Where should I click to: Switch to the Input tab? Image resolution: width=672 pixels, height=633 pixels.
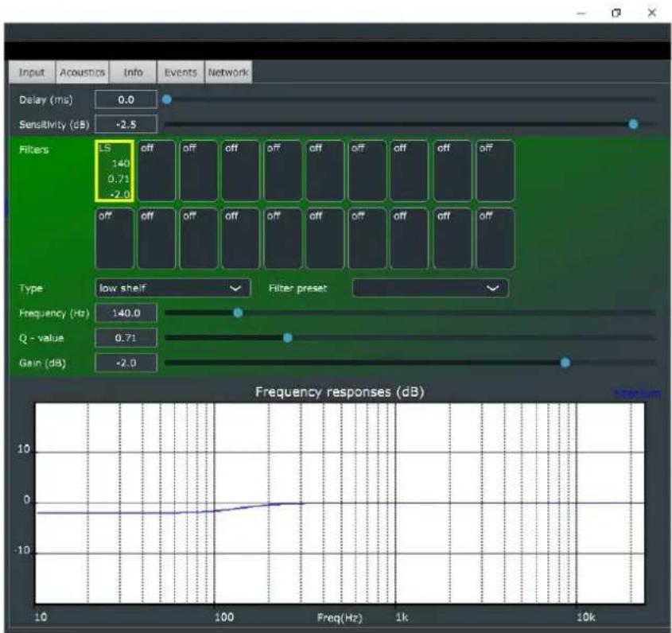(32, 72)
